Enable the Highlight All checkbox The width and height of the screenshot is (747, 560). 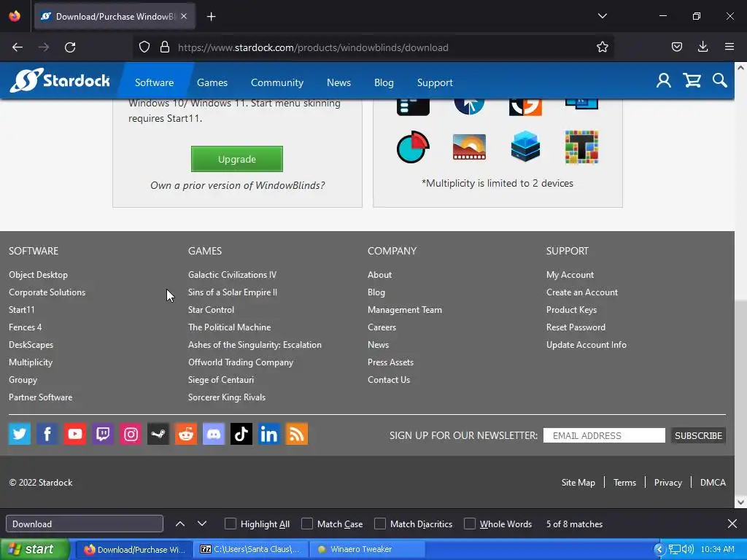click(x=230, y=524)
